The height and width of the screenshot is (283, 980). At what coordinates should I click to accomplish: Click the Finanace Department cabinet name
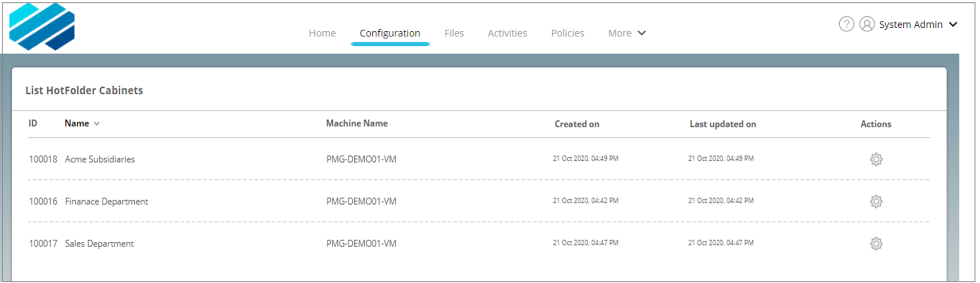click(x=106, y=201)
